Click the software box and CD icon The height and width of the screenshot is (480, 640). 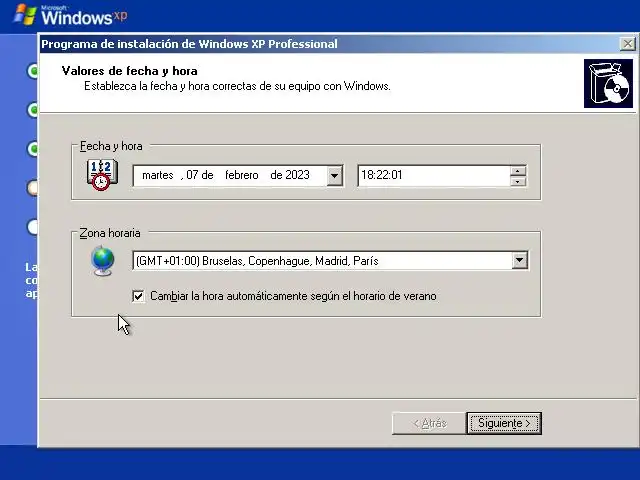click(x=608, y=84)
